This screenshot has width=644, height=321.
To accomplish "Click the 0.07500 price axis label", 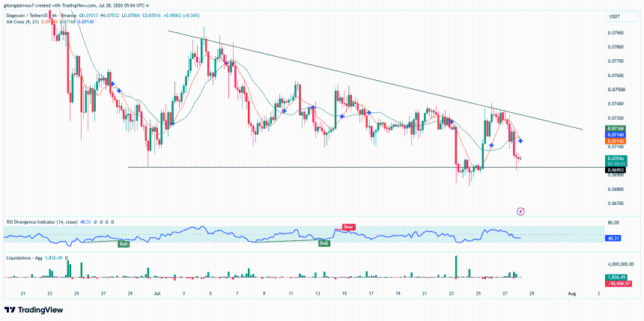I will pos(615,90).
